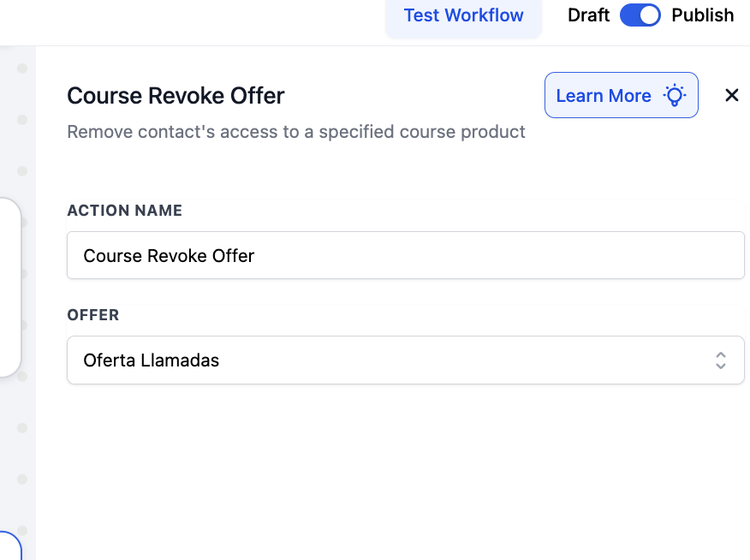750x560 pixels.
Task: Select the Draft label beside the switch
Action: [588, 15]
